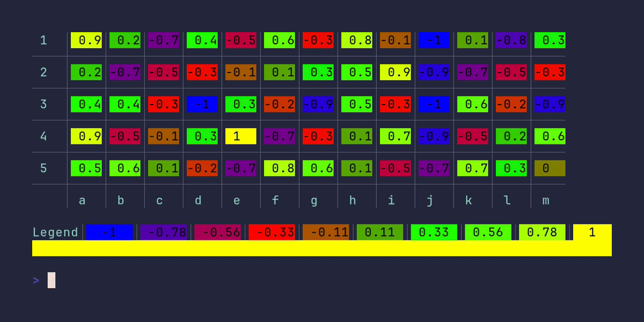Viewport: 644px width, 322px height.
Task: Select column header j
Action: pos(430,201)
